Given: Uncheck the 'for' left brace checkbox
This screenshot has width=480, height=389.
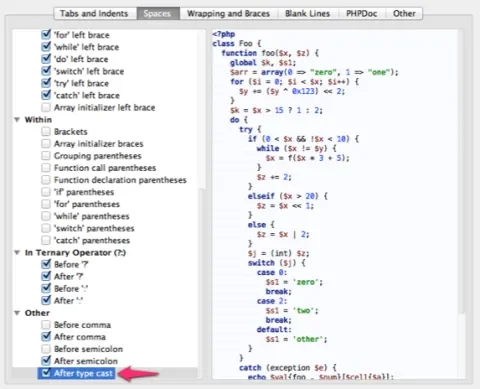Looking at the screenshot, I should (x=46, y=34).
